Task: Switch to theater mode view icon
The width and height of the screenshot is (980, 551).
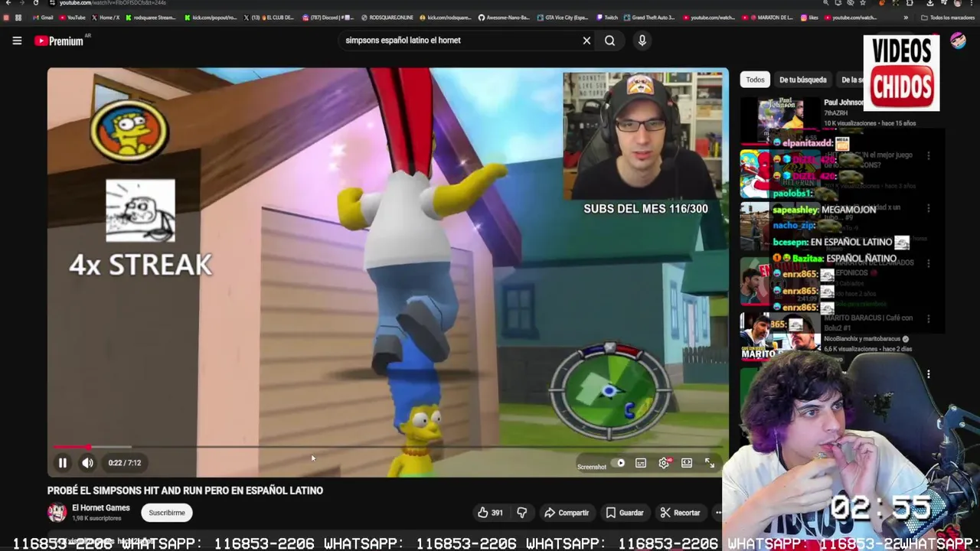Action: coord(687,463)
